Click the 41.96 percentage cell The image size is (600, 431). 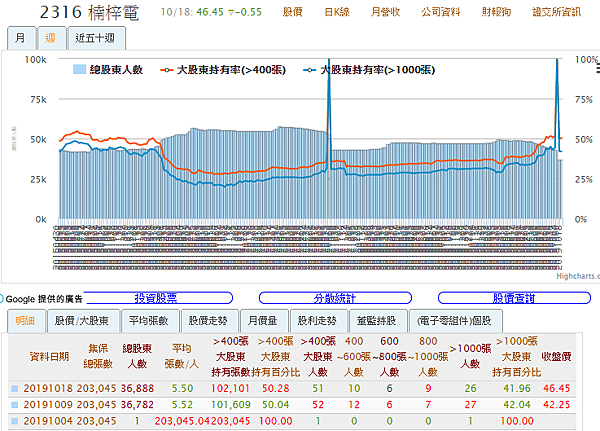tap(517, 389)
